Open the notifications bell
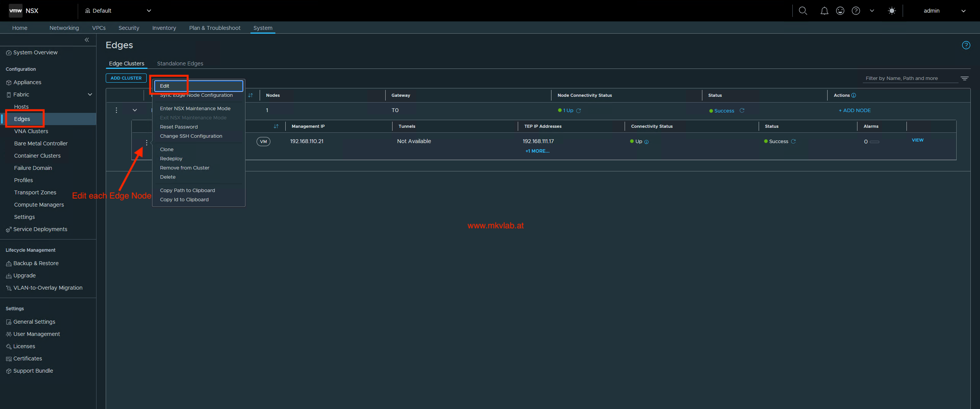 click(x=824, y=11)
